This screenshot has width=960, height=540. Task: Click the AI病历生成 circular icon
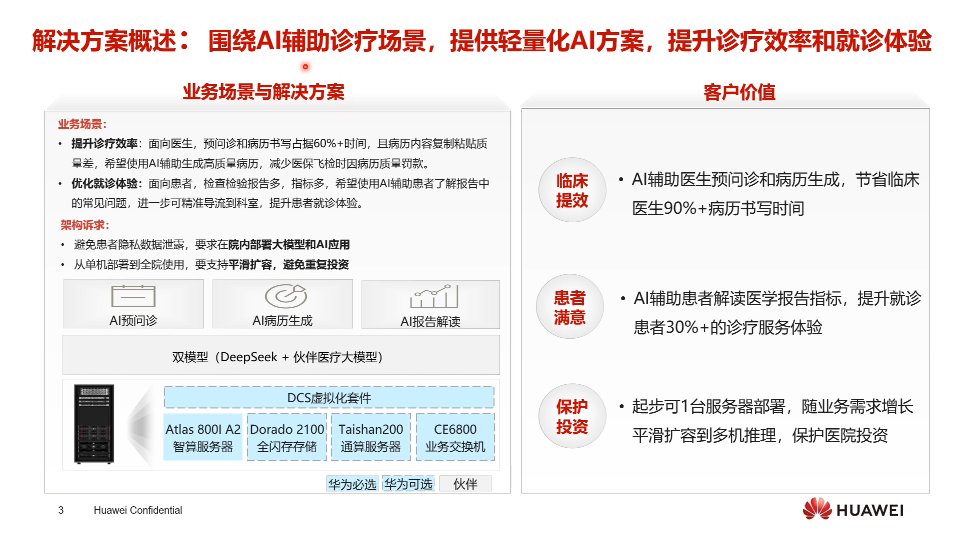point(282,297)
